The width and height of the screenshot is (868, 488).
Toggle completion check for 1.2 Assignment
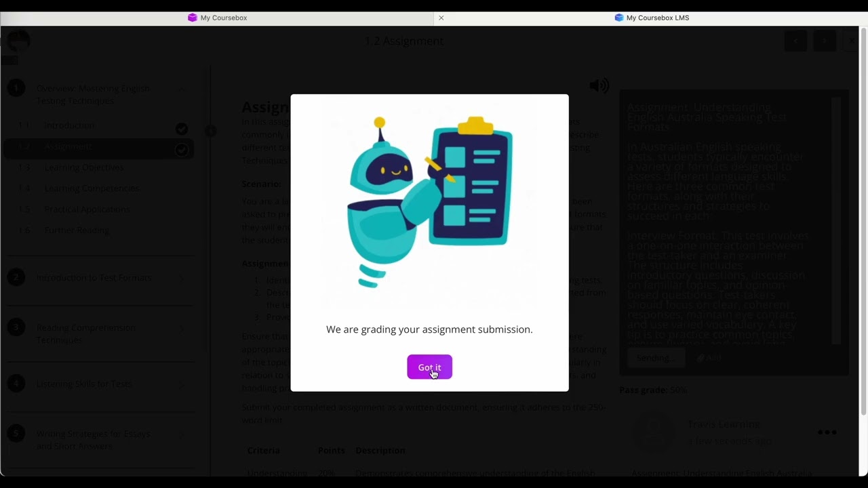(182, 150)
